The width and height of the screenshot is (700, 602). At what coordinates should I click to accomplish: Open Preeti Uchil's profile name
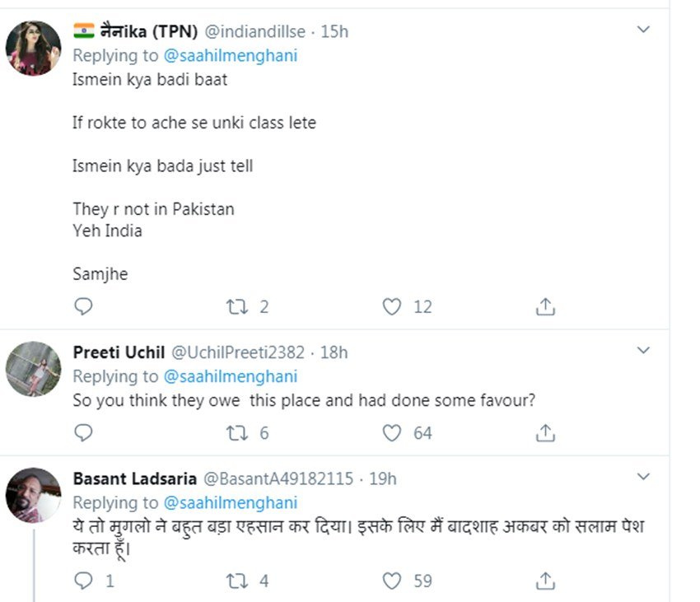coord(120,352)
